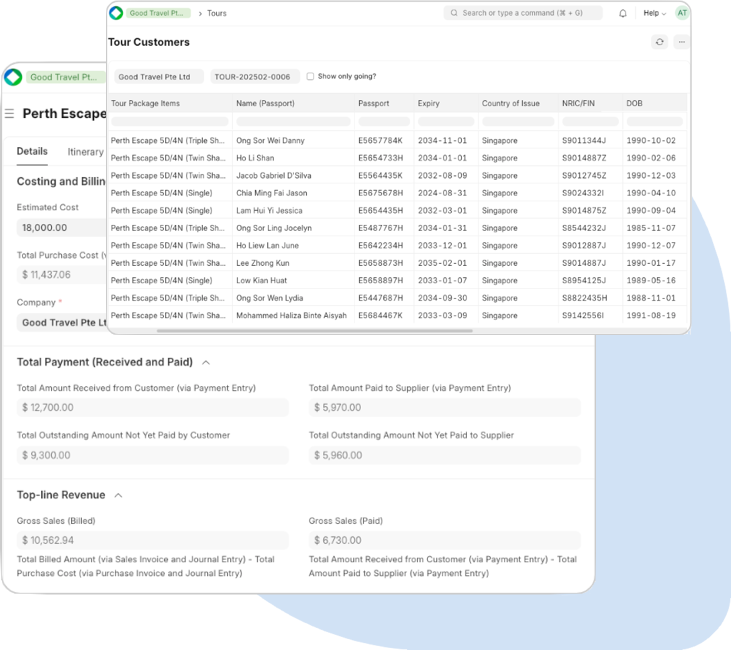Click the Expiry column header
Viewport: 731px width, 650px height.
pyautogui.click(x=446, y=104)
